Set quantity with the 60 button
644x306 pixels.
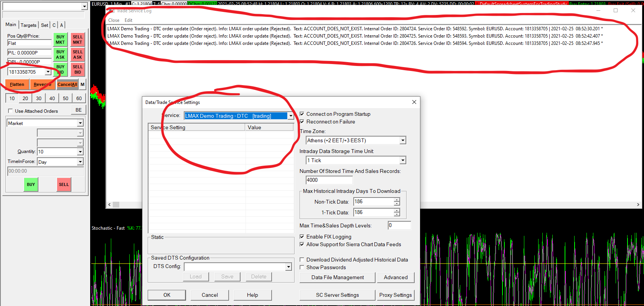click(x=79, y=98)
